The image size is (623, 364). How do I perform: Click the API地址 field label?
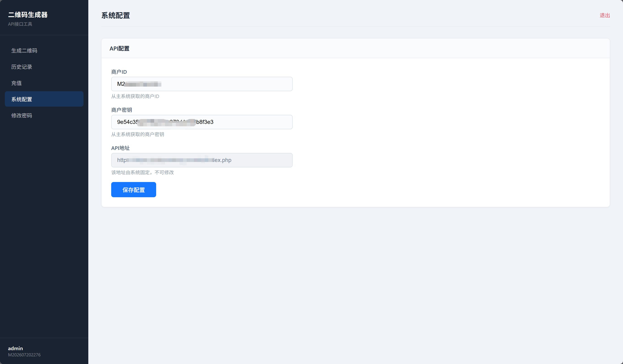[x=120, y=148]
